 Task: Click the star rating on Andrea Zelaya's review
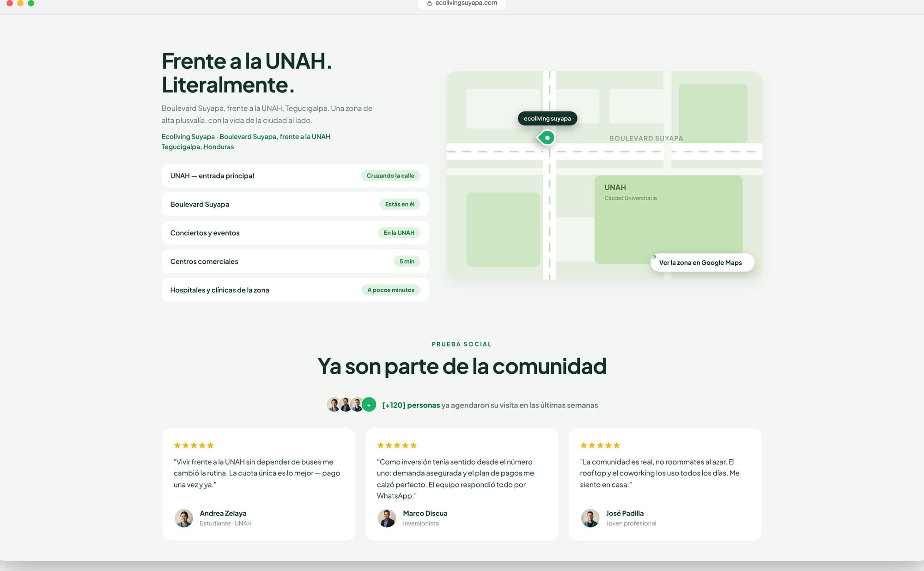tap(194, 445)
